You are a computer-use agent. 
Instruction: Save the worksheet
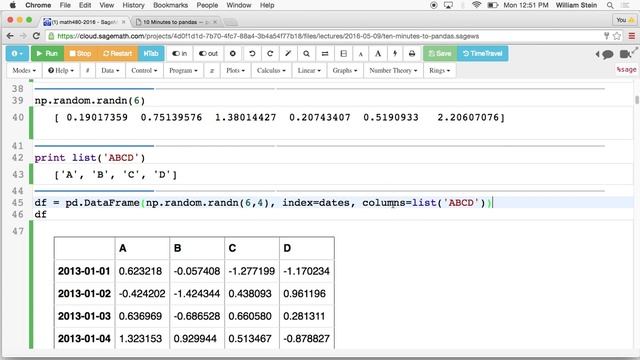[x=440, y=53]
